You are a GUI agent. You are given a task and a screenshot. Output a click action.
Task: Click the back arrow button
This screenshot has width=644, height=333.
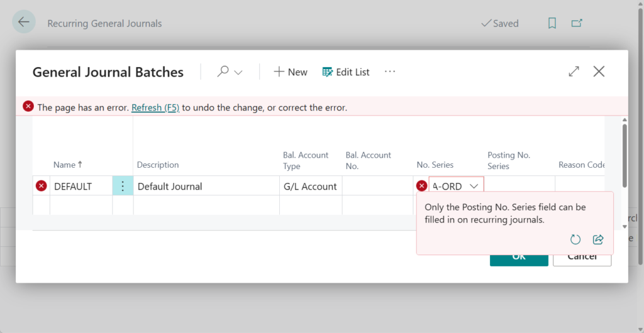(24, 23)
